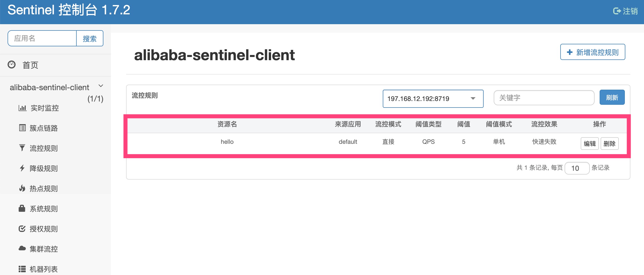Go to 簇点链路 page
This screenshot has width=644, height=275.
[44, 128]
